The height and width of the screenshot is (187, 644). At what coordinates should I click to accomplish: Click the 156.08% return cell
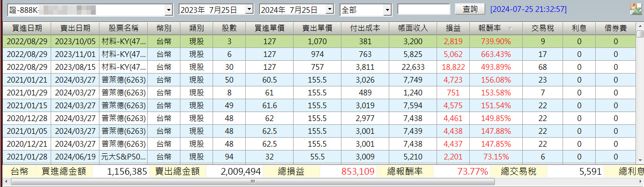(496, 80)
